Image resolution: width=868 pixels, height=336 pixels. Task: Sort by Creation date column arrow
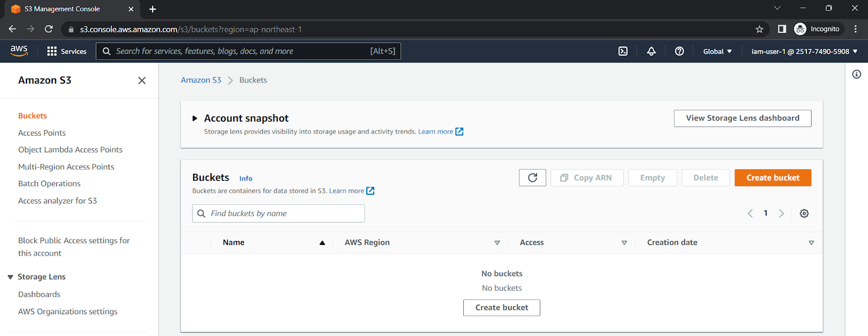(x=811, y=243)
